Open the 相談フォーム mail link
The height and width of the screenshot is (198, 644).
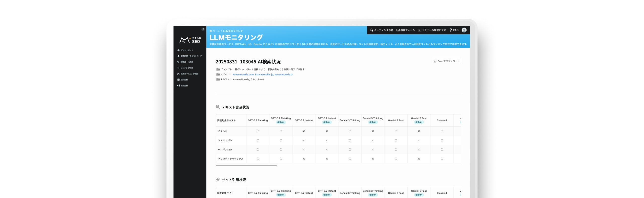tap(406, 30)
